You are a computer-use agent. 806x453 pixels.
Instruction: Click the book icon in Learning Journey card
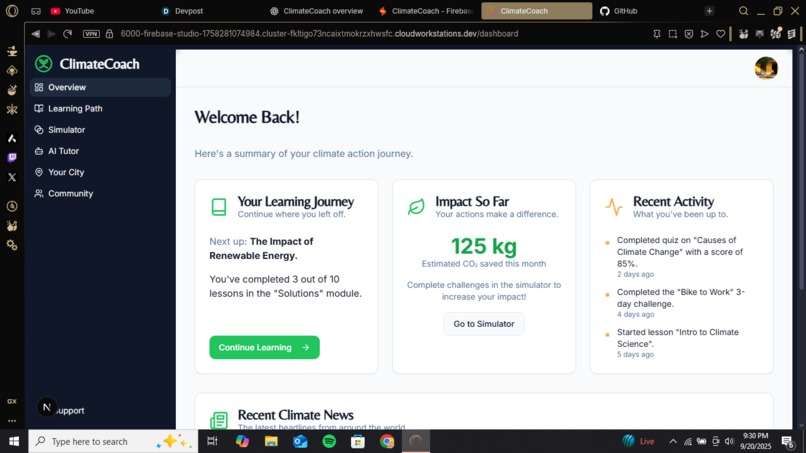(x=219, y=207)
